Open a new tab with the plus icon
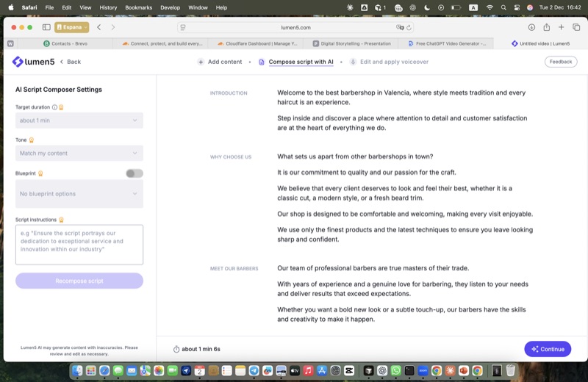The image size is (588, 382). tap(562, 27)
